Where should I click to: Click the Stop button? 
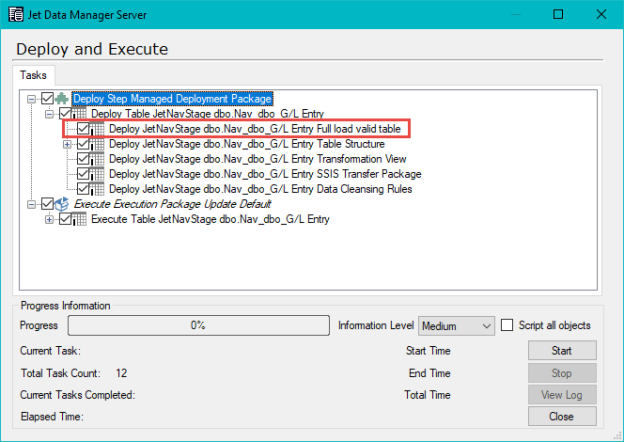[x=562, y=373]
